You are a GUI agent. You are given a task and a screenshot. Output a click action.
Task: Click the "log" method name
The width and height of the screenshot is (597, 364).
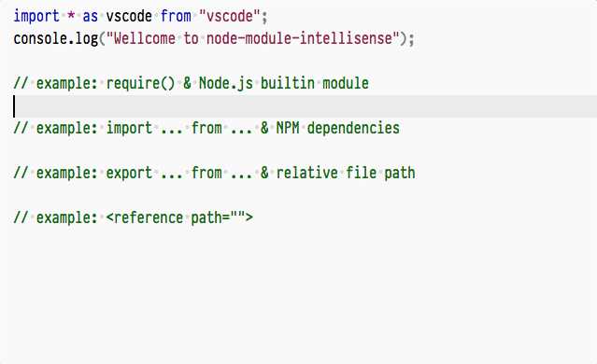tap(87, 39)
